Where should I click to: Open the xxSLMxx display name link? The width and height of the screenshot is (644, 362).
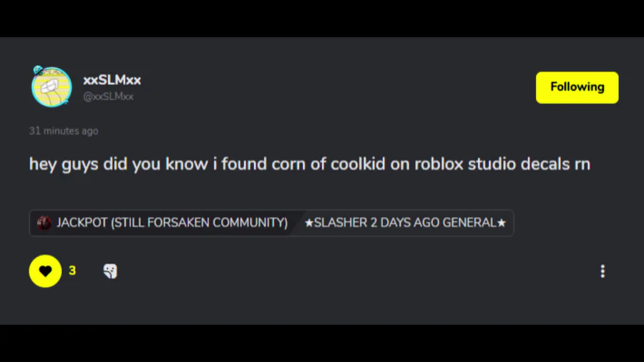(112, 80)
